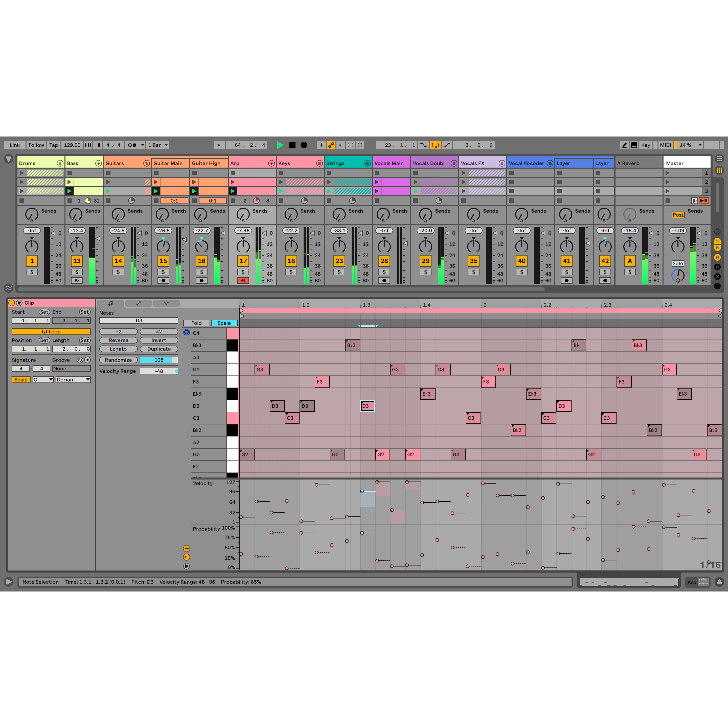Screen dimensions: 728x728
Task: Unfold the Arp track group arrow
Action: [x=271, y=163]
